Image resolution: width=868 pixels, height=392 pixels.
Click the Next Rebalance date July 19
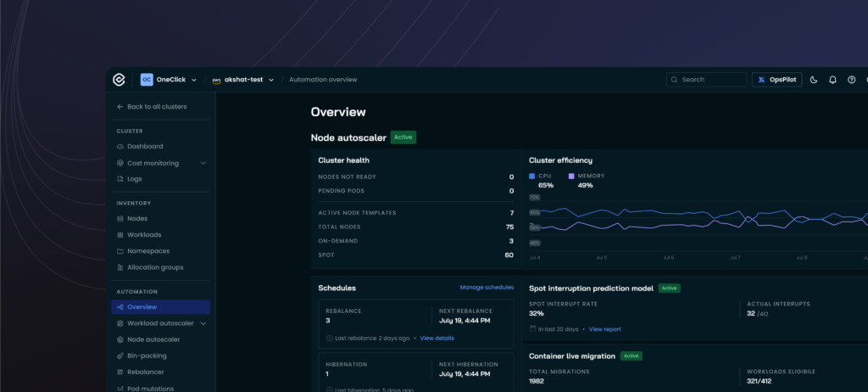click(x=465, y=321)
